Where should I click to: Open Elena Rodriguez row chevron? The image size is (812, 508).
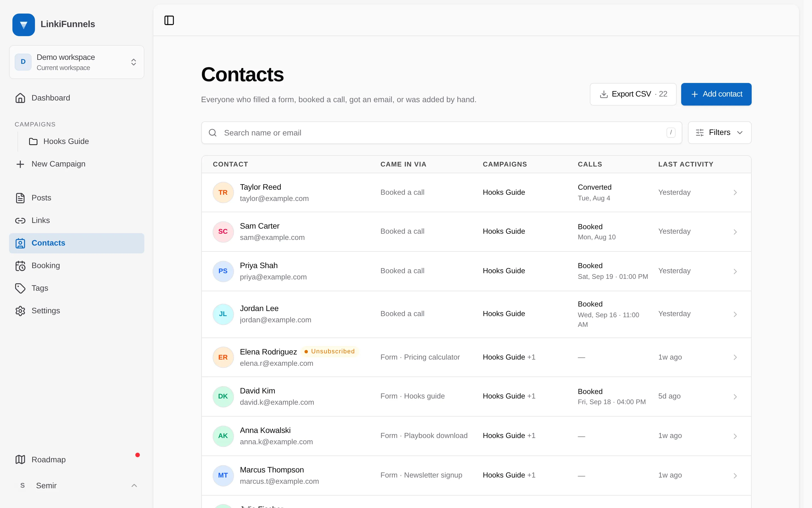[735, 357]
